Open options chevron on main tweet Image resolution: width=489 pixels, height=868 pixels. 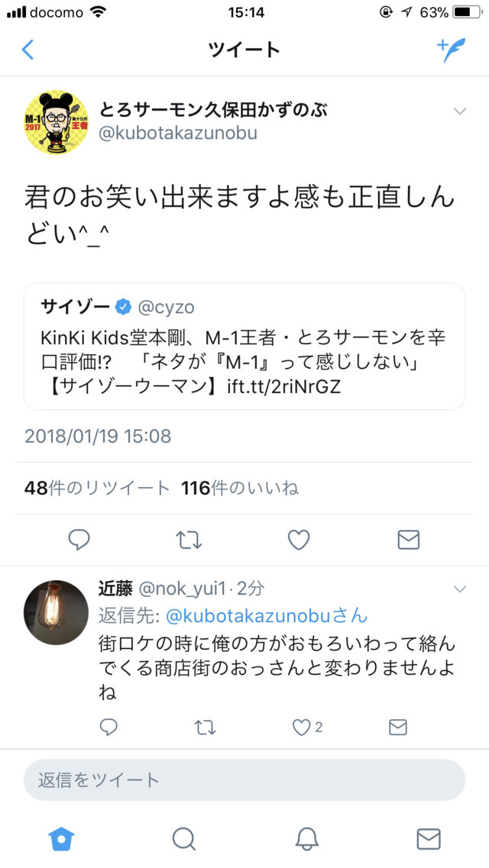pos(460,111)
